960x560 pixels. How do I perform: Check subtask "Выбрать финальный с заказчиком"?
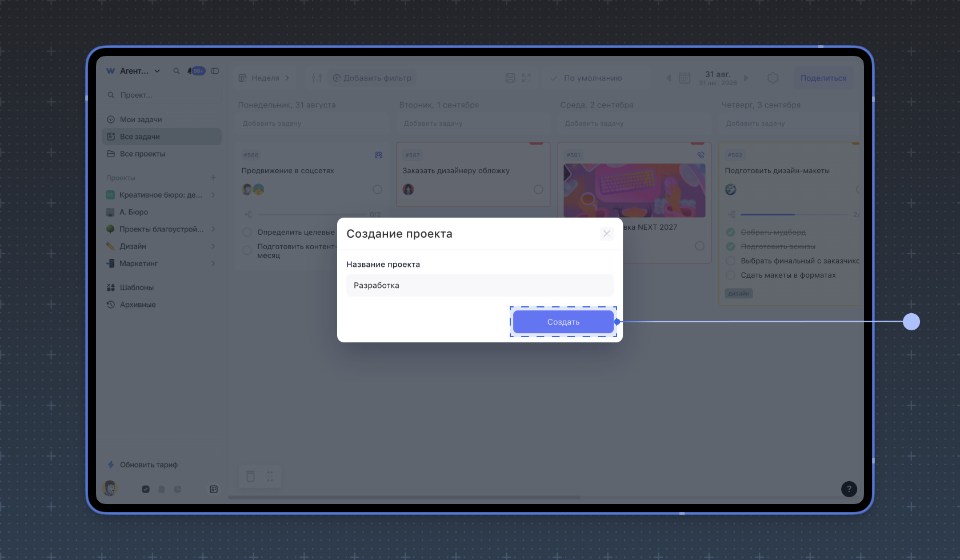(x=730, y=261)
